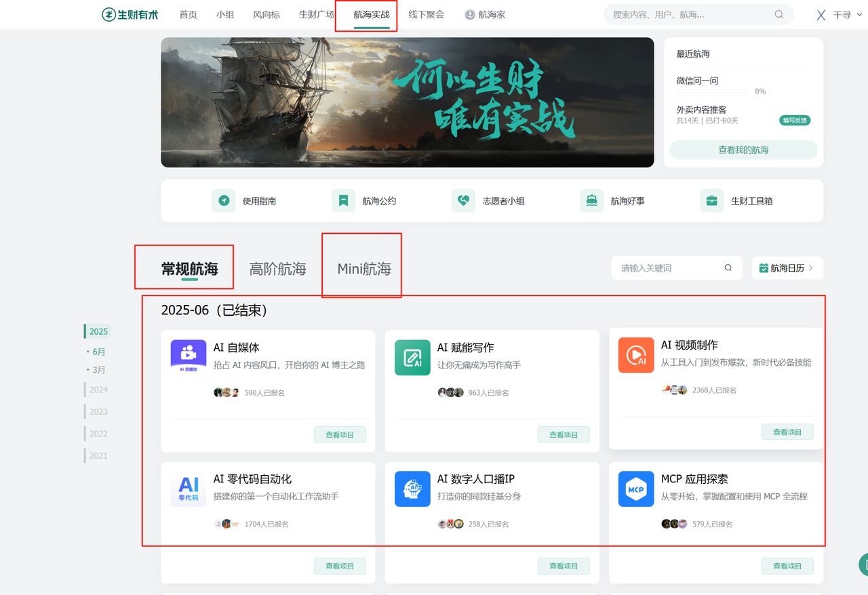
Task: Click the 最近航海 heading
Action: 693,54
